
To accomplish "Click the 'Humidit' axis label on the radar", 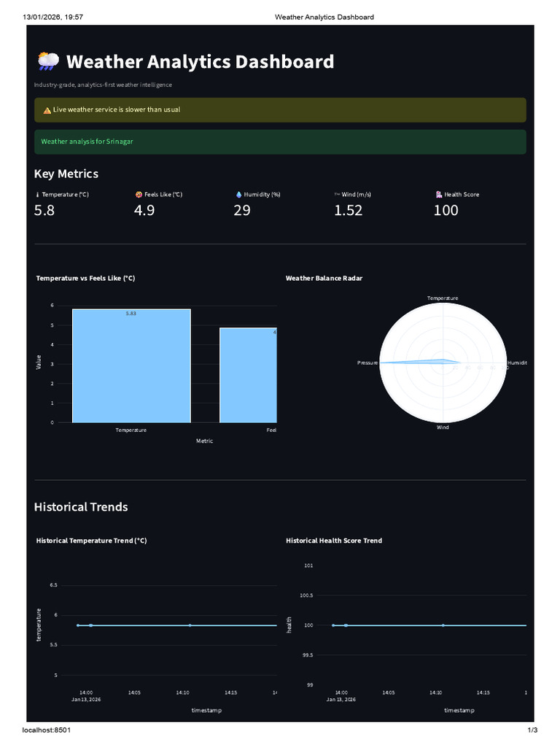I will click(x=517, y=363).
